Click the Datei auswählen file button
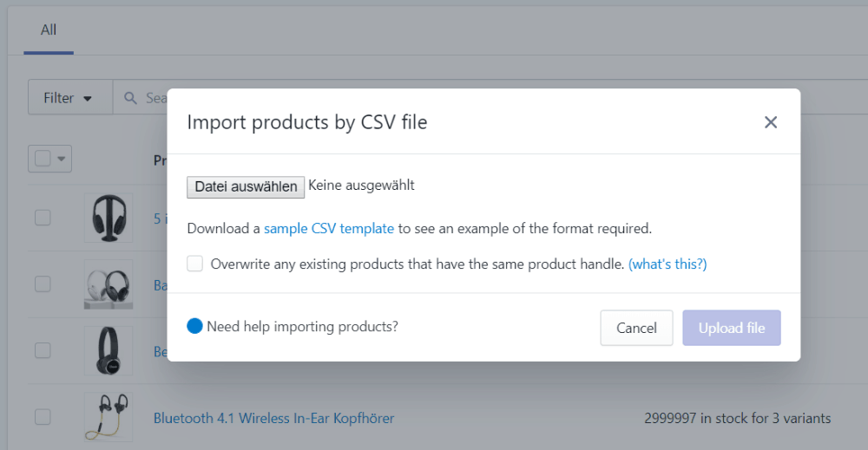 [246, 187]
